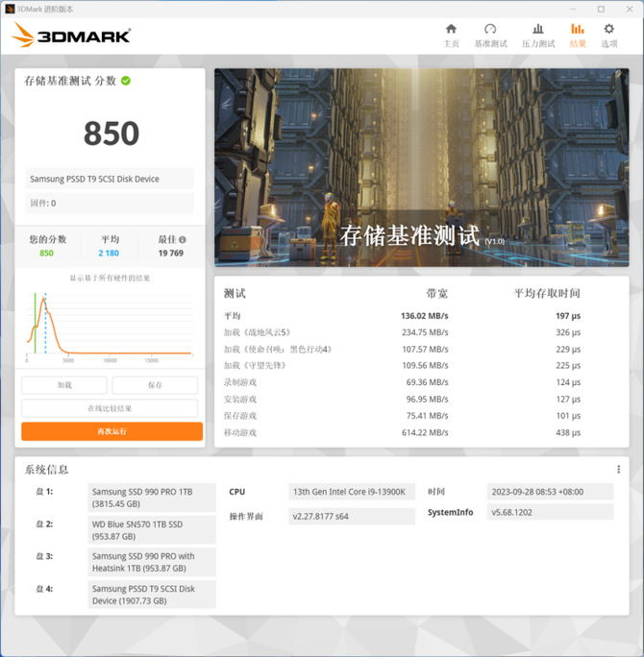This screenshot has height=657, width=644.
Task: Click access time 326 μs
Action: [x=568, y=332]
